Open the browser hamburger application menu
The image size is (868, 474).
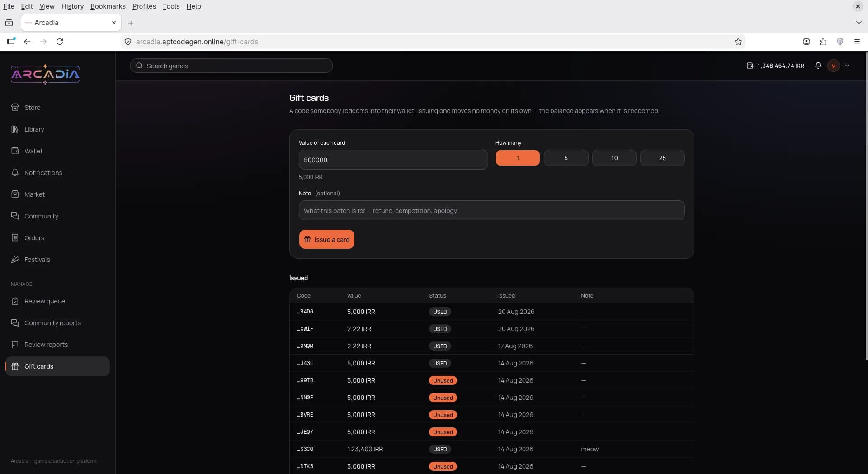(857, 42)
